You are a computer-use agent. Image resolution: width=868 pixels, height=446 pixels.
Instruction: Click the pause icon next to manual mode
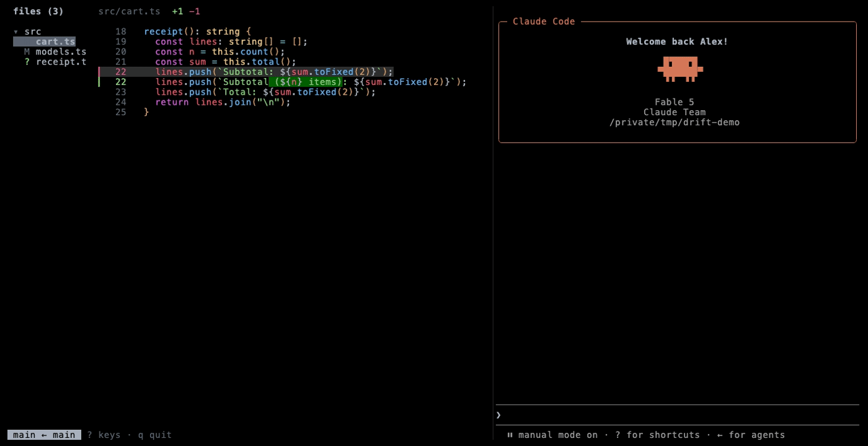510,435
